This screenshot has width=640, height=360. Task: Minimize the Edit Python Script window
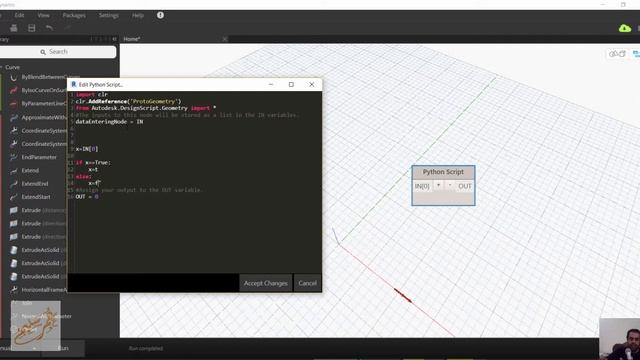(271, 84)
